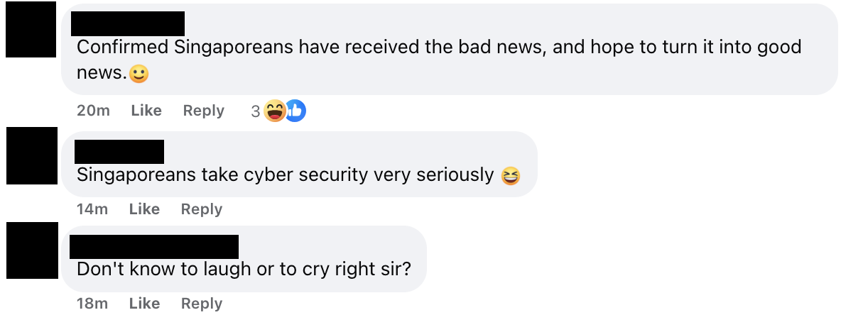This screenshot has height=315, width=868.
Task: View the reaction count "3" on first comment
Action: pyautogui.click(x=255, y=111)
